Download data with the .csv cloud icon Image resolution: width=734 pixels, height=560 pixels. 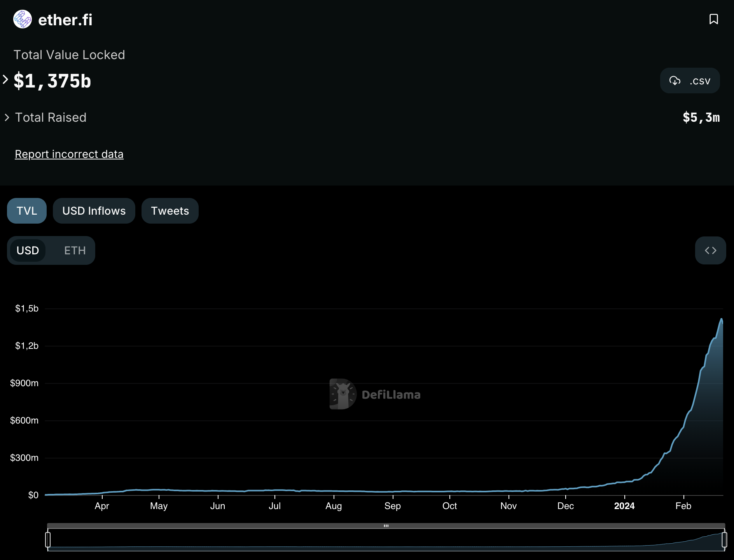click(x=675, y=80)
